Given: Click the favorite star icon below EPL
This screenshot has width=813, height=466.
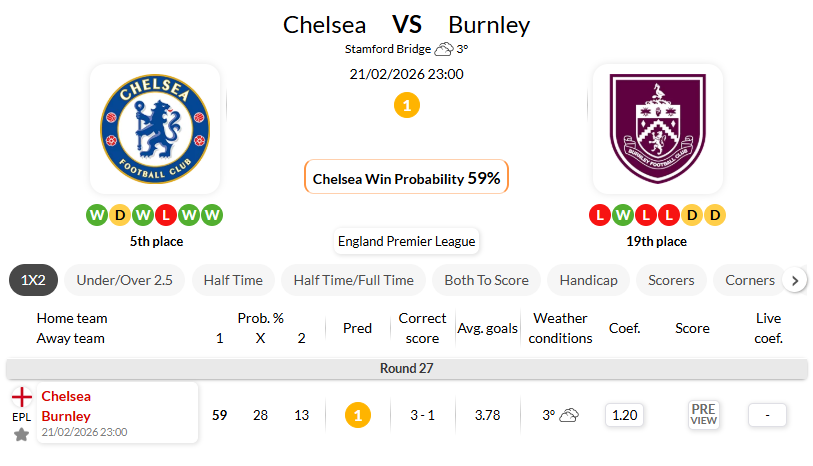Looking at the screenshot, I should pos(21,434).
